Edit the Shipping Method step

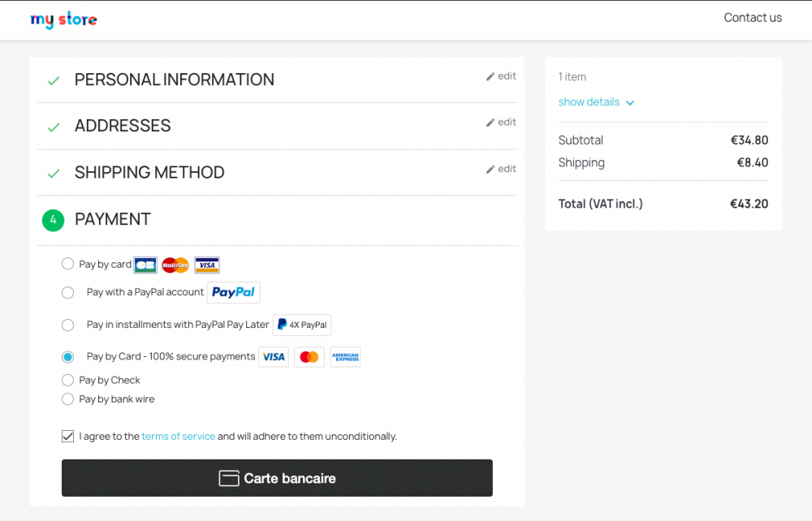[501, 169]
